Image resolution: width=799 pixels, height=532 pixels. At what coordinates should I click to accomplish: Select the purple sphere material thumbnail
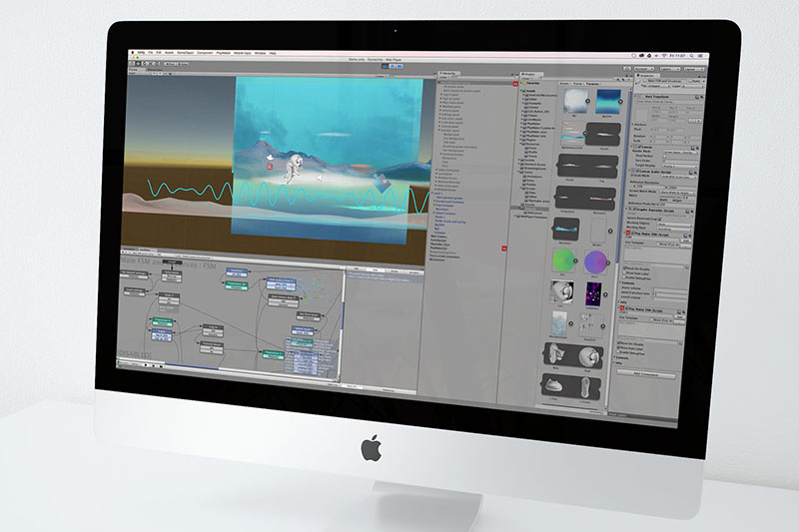pyautogui.click(x=595, y=263)
